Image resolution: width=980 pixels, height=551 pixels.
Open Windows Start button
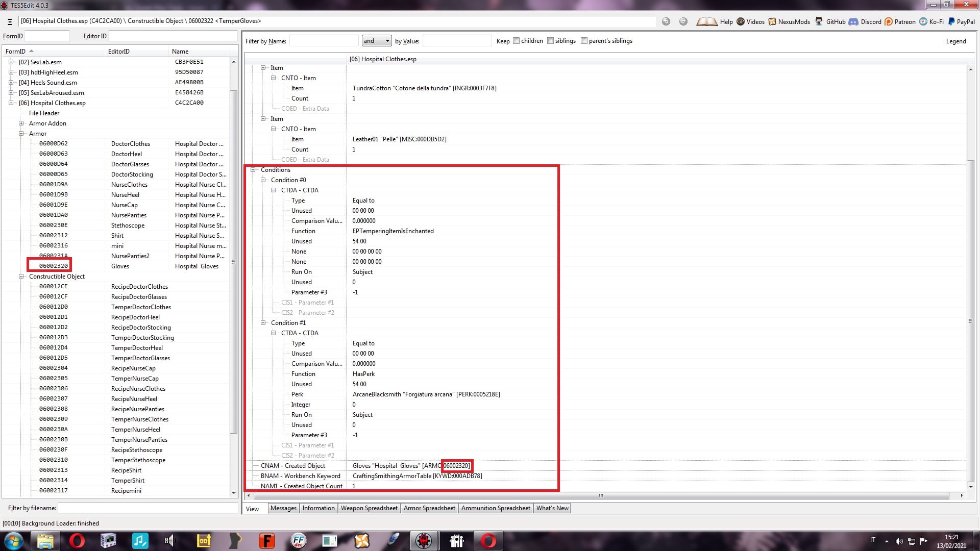[x=14, y=541]
